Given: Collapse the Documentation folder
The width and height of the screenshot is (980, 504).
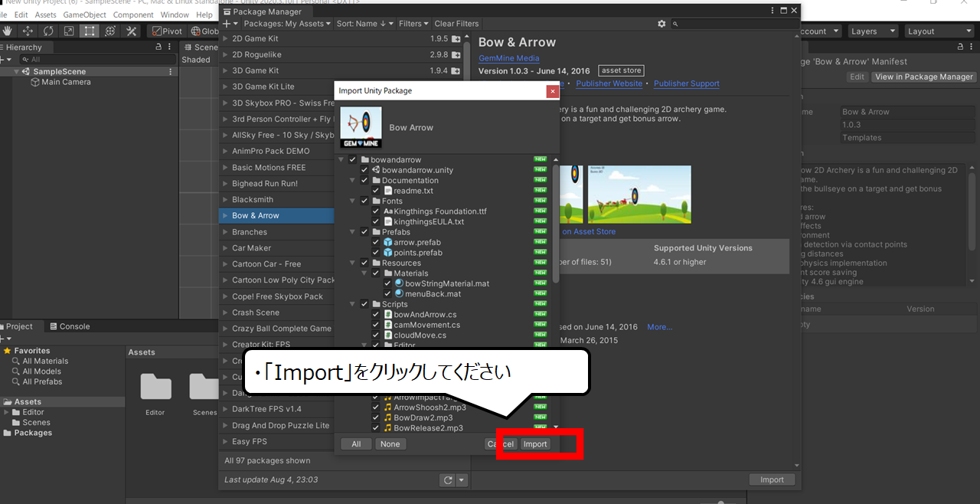Looking at the screenshot, I should tap(353, 181).
